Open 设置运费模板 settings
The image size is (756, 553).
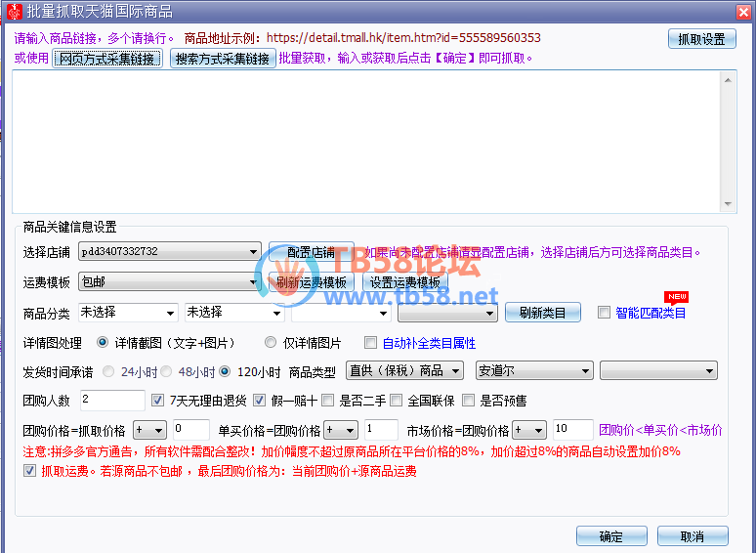[x=404, y=282]
